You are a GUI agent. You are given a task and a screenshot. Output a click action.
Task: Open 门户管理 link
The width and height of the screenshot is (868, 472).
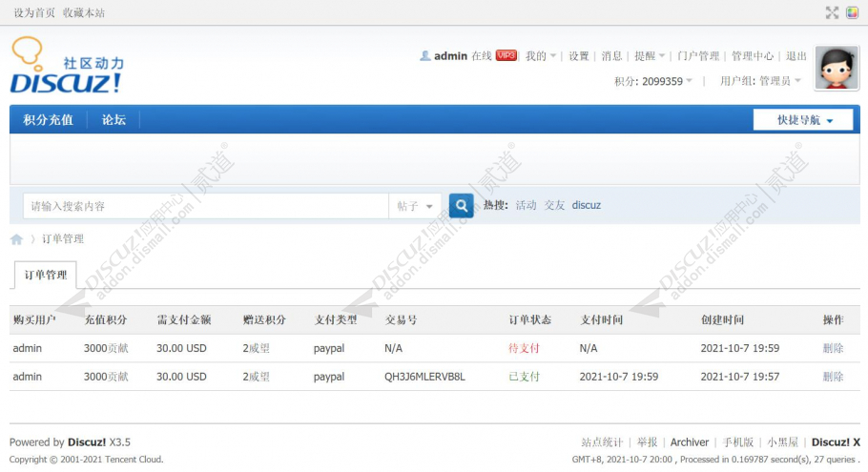pos(698,56)
